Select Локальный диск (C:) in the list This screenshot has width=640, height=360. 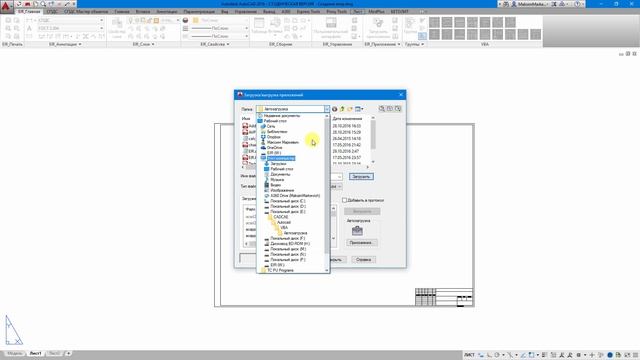coord(287,201)
